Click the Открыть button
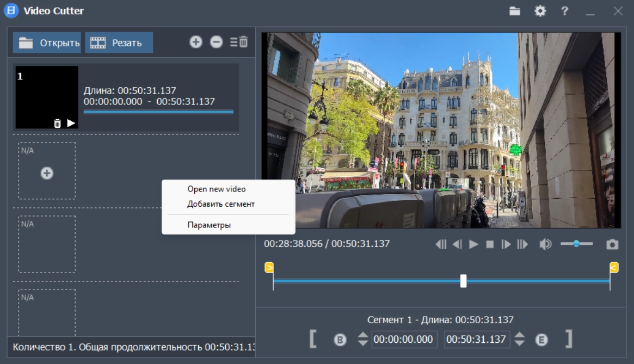 [47, 42]
